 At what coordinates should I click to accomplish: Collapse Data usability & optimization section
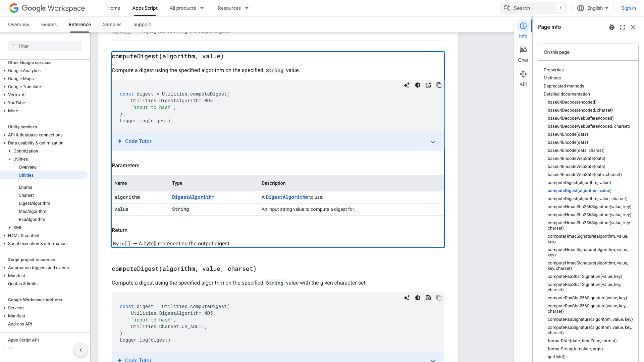4,143
